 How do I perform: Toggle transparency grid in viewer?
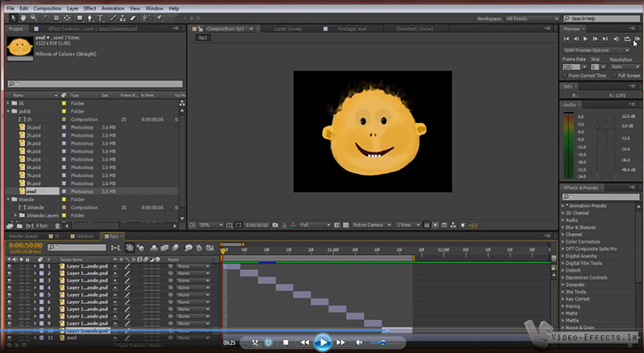coord(346,225)
